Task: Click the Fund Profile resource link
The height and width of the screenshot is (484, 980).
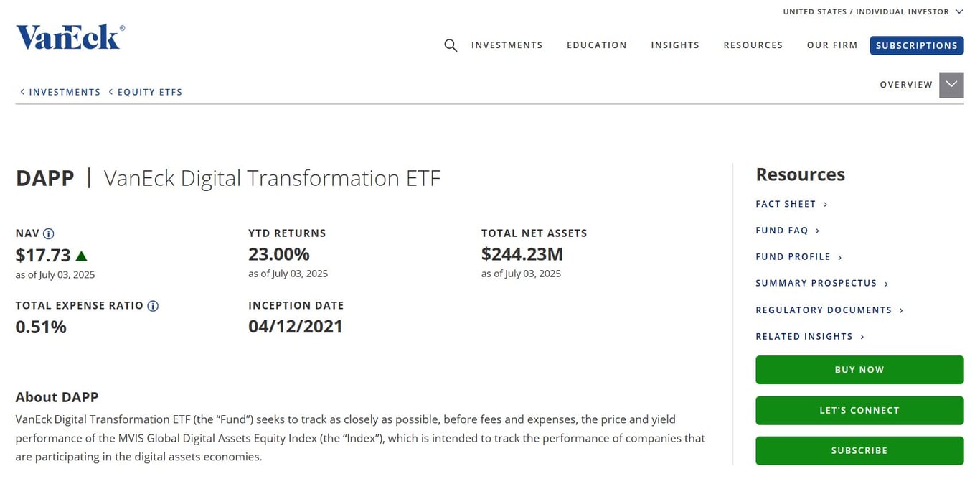Action: (x=793, y=256)
